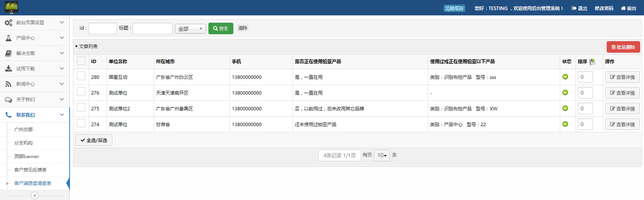The height and width of the screenshot is (200, 644).
Task: Click the 排序 number field in row 275
Action: pyautogui.click(x=585, y=108)
